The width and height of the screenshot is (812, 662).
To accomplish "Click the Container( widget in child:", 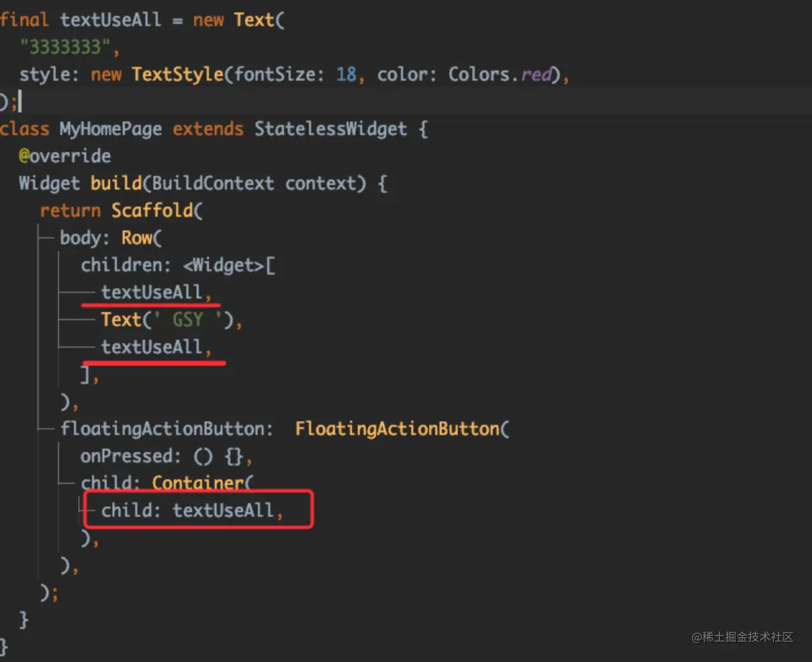I will pos(202,483).
